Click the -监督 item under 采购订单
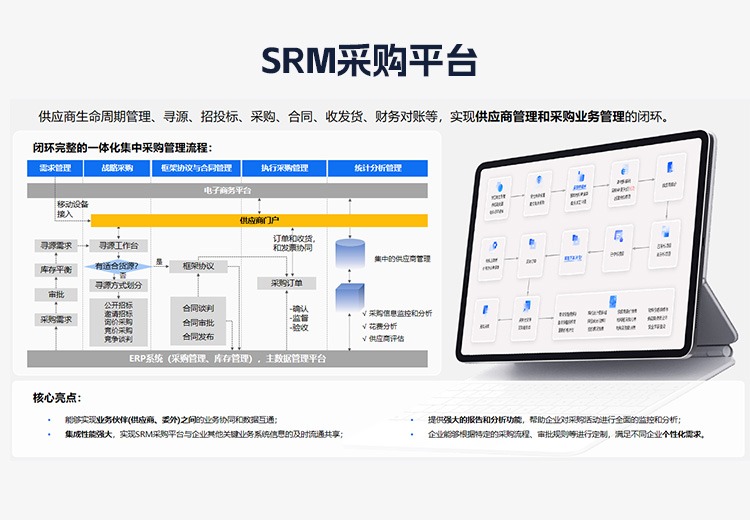750x520 pixels. (299, 319)
